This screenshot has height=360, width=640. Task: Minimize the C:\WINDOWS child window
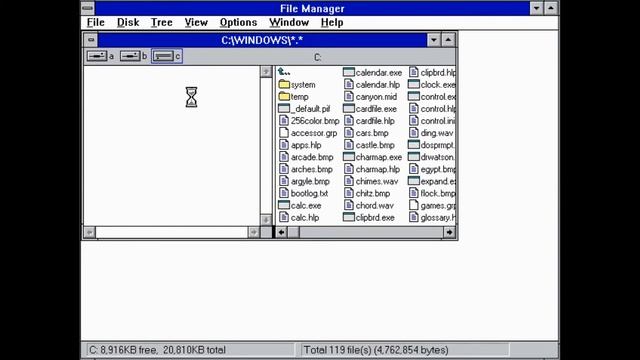[x=434, y=40]
